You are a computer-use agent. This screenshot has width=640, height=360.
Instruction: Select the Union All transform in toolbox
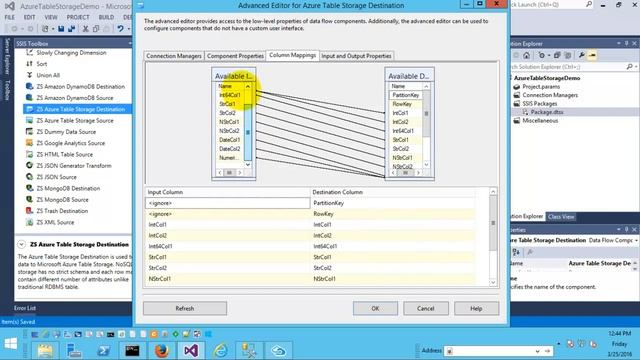click(48, 75)
